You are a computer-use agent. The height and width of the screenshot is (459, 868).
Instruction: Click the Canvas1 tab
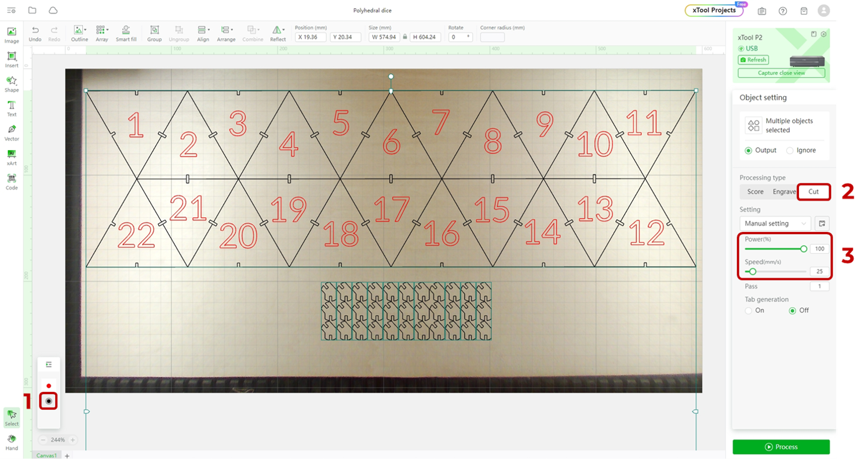(x=46, y=456)
